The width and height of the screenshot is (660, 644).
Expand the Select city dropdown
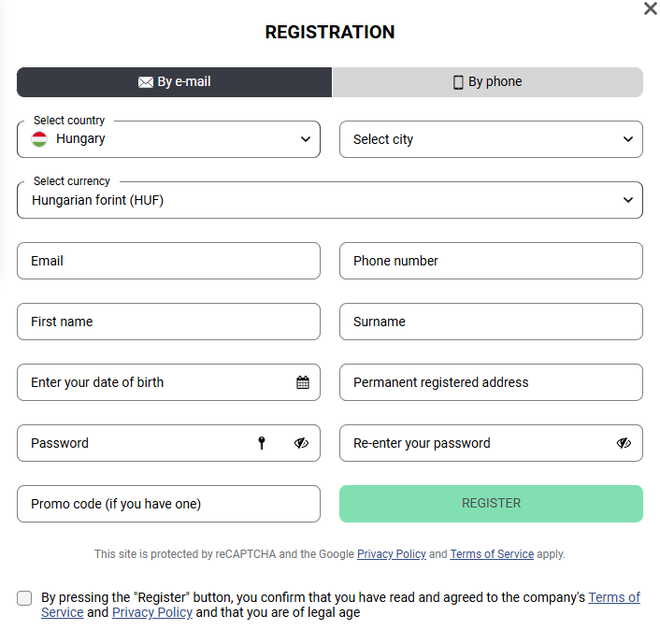(x=491, y=139)
